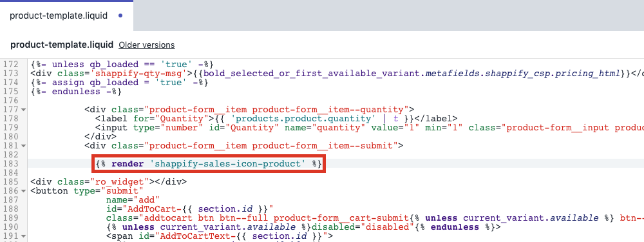This screenshot has width=644, height=242.
Task: Click id="AddToCart-{{ section.id }}" on line 188
Action: tap(190, 209)
